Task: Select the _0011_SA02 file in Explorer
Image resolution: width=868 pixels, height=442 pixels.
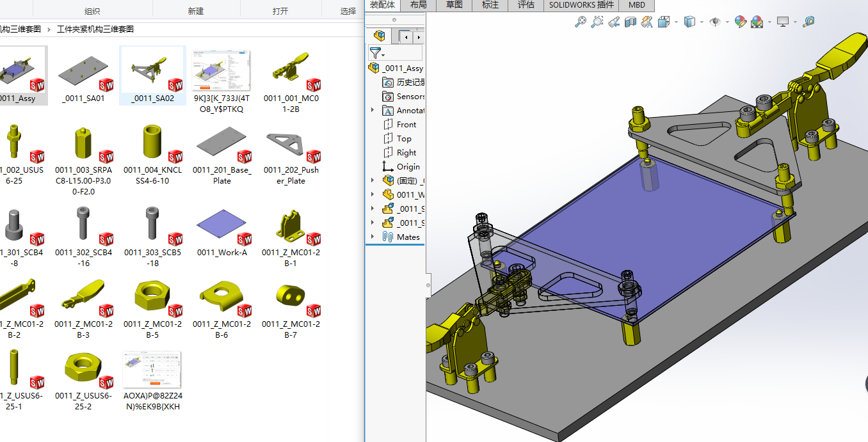Action: 152,76
